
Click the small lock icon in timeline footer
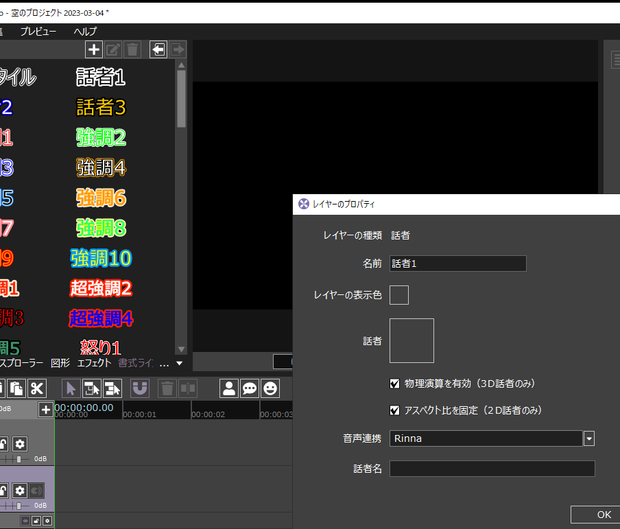coord(36,521)
